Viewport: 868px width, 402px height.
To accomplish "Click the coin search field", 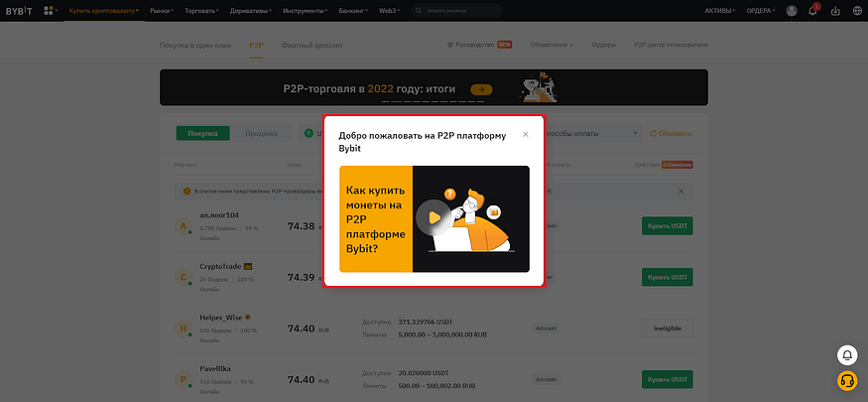I will point(456,11).
